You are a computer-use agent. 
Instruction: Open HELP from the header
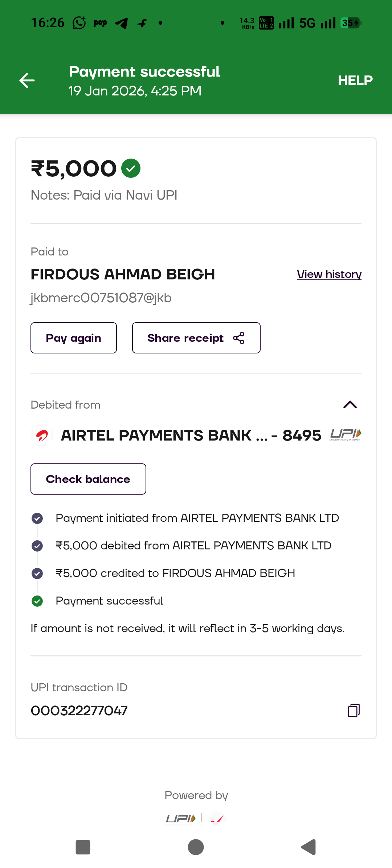(x=355, y=80)
